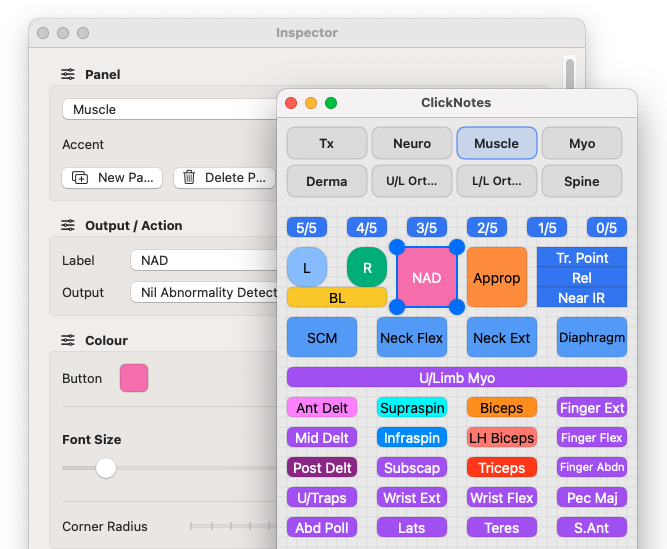Click the Delete P... trash button
This screenshot has width=667, height=549.
point(225,177)
